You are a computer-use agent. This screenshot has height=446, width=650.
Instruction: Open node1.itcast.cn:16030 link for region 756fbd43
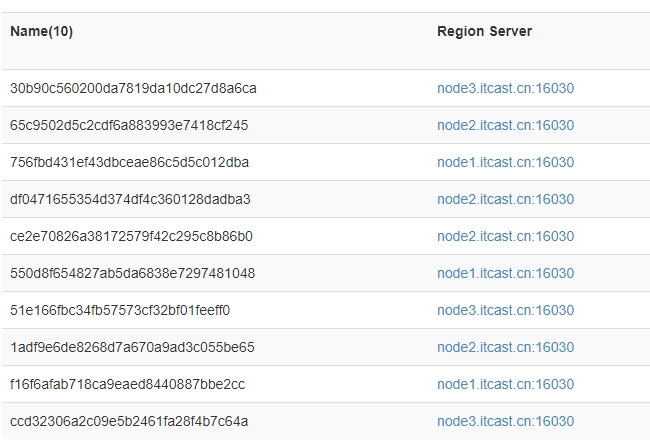tap(505, 162)
